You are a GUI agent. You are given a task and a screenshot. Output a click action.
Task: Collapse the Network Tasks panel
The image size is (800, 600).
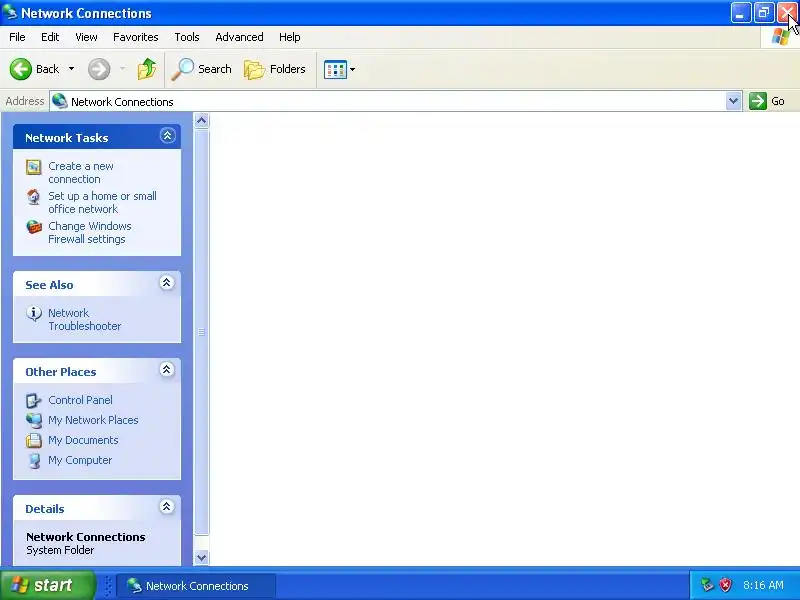click(x=167, y=136)
